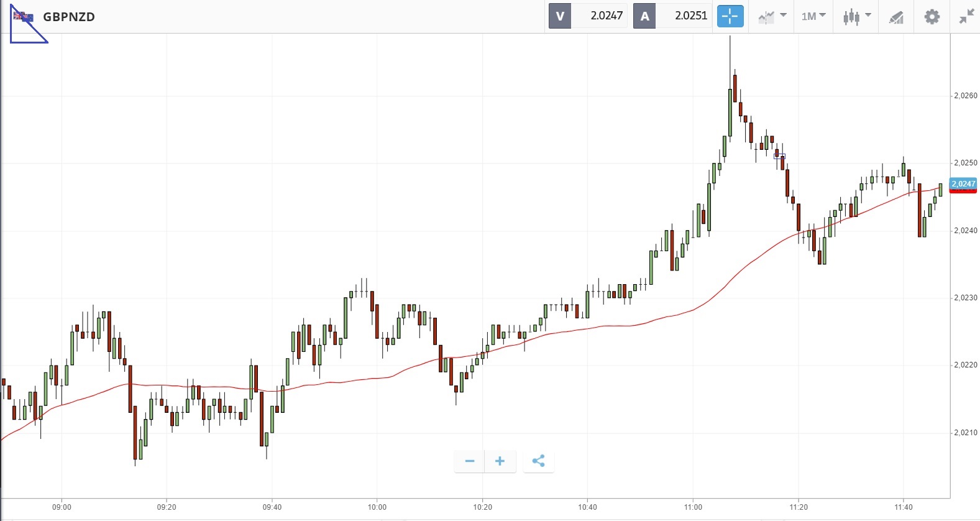Click sell price 2.0247 field
The height and width of the screenshot is (521, 980).
[600, 16]
